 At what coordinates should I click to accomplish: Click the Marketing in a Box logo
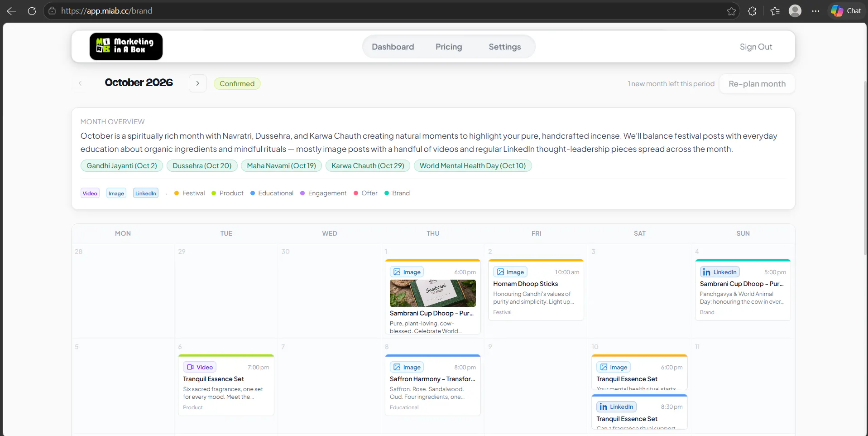coord(126,46)
